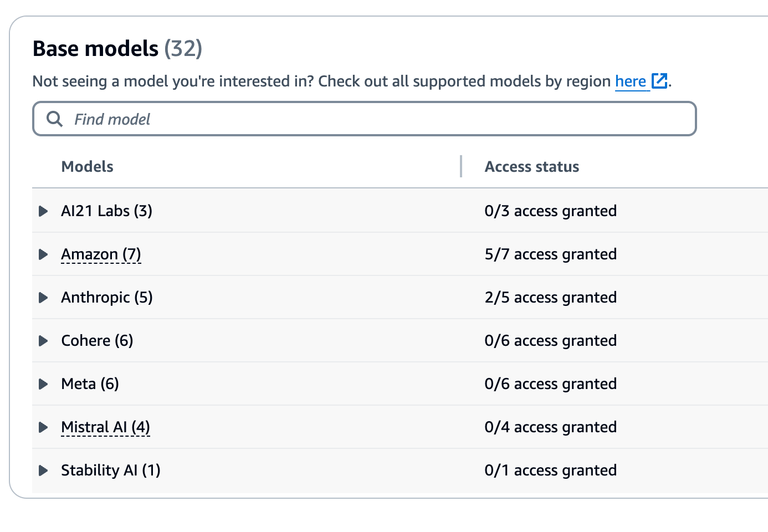The image size is (768, 532).
Task: Click the column resize divider after Models
Action: pyautogui.click(x=461, y=166)
